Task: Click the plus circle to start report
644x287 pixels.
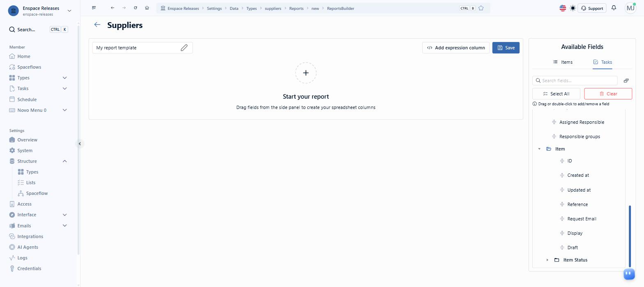Action: click(306, 73)
